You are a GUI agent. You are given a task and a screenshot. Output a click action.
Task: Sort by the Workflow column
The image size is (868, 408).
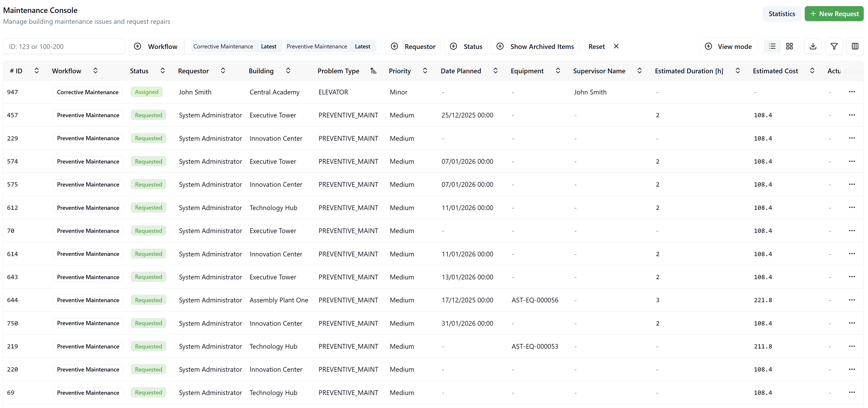pyautogui.click(x=95, y=71)
